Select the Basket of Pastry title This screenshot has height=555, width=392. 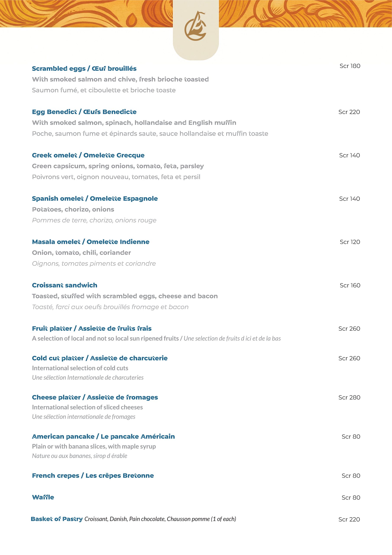coord(57,519)
